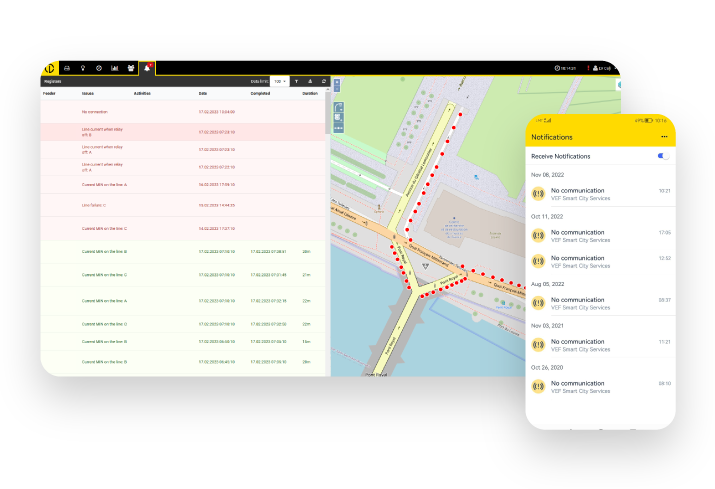Image resolution: width=715 pixels, height=489 pixels.
Task: Click the Issues column header
Action: click(x=88, y=93)
